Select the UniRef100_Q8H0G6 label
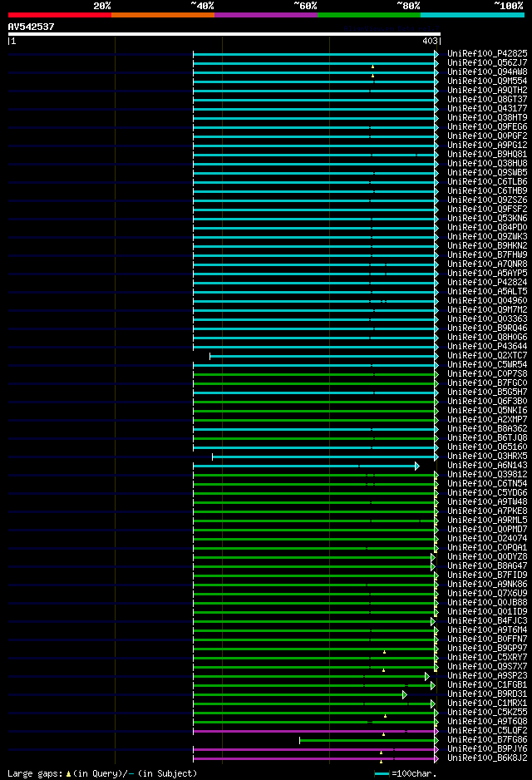 click(x=487, y=338)
